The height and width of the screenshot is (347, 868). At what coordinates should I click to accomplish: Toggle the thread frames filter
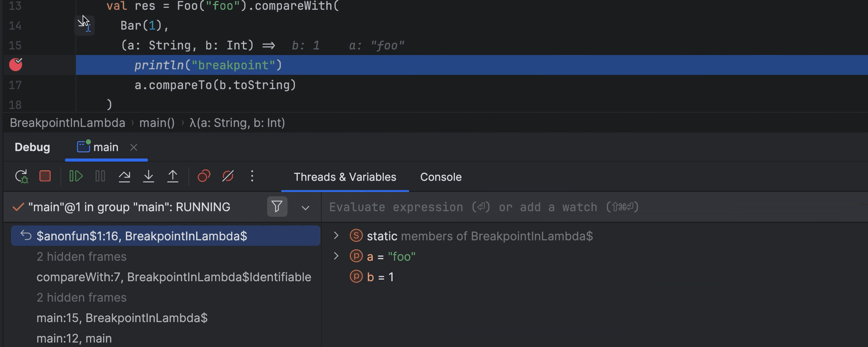click(x=277, y=207)
